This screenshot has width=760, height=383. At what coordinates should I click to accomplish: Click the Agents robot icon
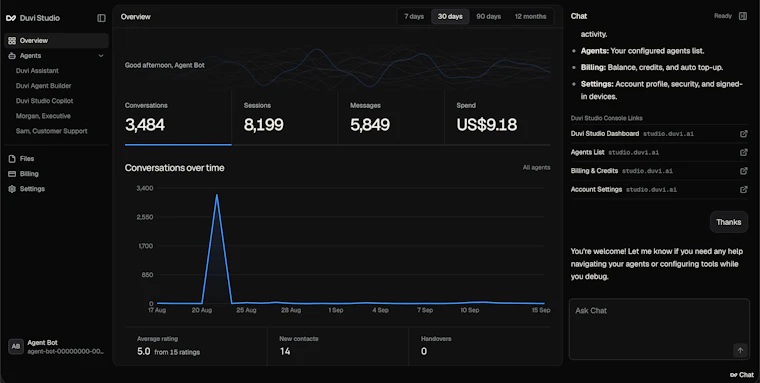click(12, 56)
